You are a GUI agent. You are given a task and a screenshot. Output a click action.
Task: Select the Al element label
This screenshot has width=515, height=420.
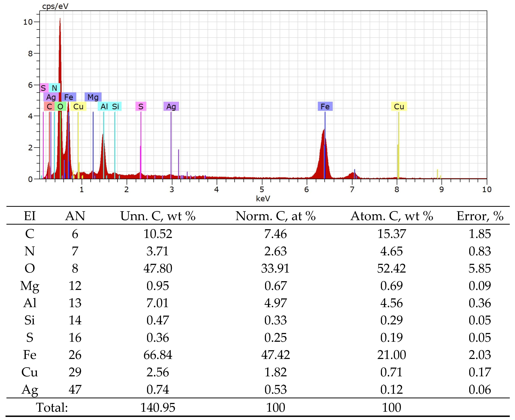click(x=104, y=106)
